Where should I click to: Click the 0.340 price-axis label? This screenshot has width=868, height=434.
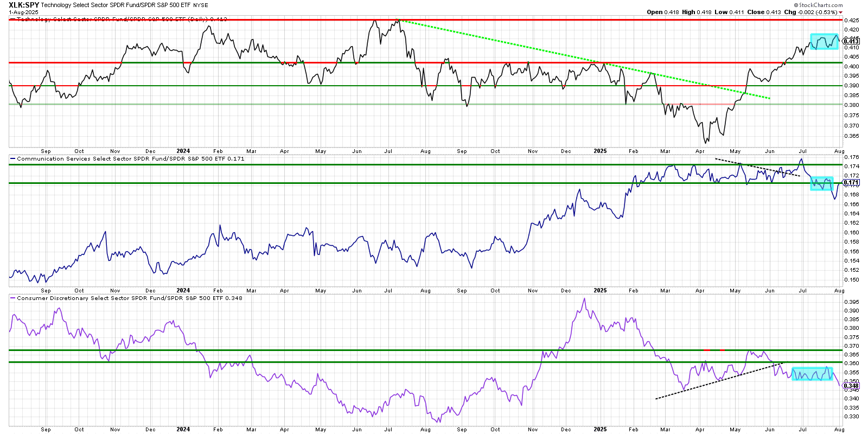[851, 399]
